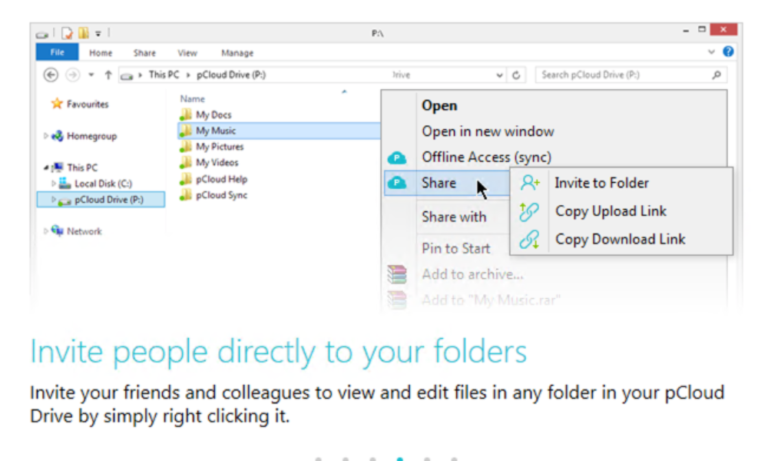Image resolution: width=768 pixels, height=461 pixels.
Task: Open the recent locations dropdown arrow
Action: (x=91, y=75)
